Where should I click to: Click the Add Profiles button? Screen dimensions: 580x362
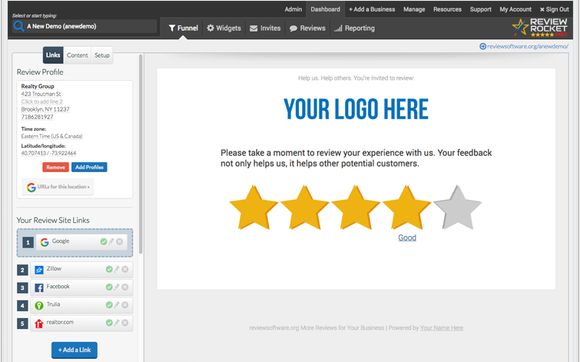pyautogui.click(x=89, y=167)
